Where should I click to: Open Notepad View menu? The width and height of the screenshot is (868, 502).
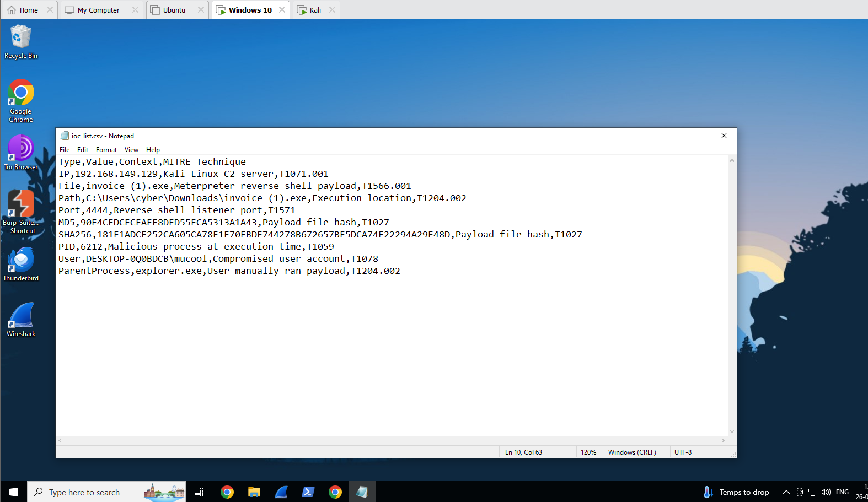pyautogui.click(x=131, y=150)
